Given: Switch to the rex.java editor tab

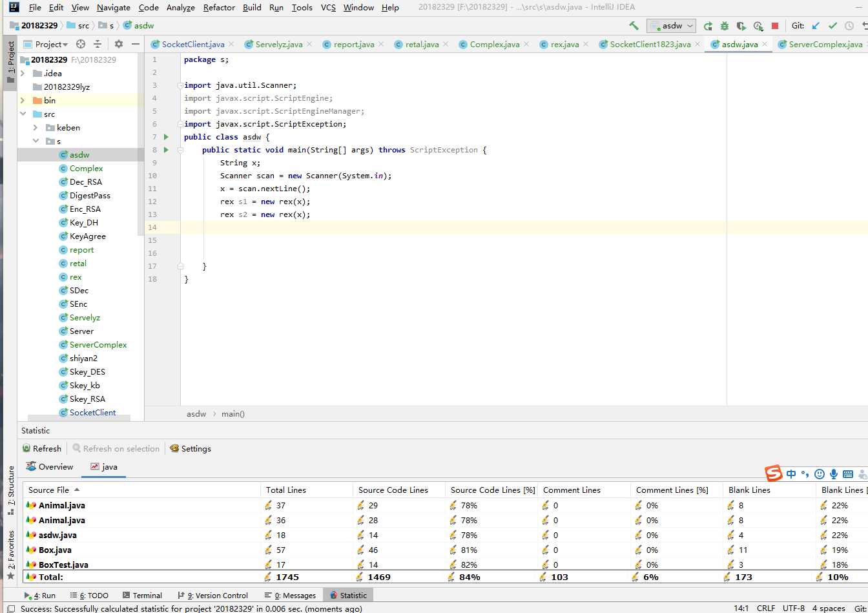Looking at the screenshot, I should pyautogui.click(x=564, y=44).
